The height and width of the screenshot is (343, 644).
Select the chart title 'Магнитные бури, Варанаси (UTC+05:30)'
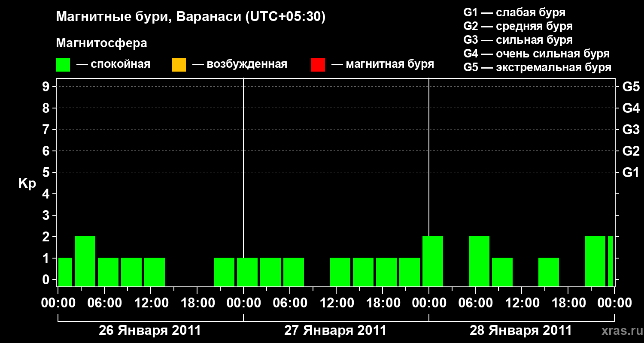click(191, 17)
